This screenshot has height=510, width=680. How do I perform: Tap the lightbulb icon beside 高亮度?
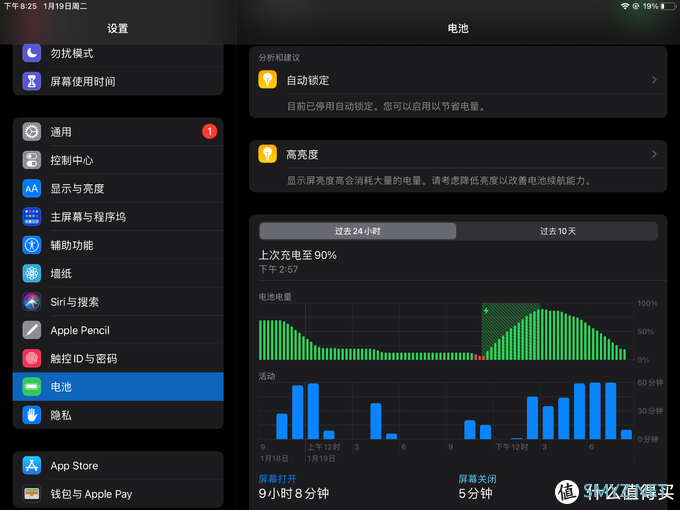268,154
